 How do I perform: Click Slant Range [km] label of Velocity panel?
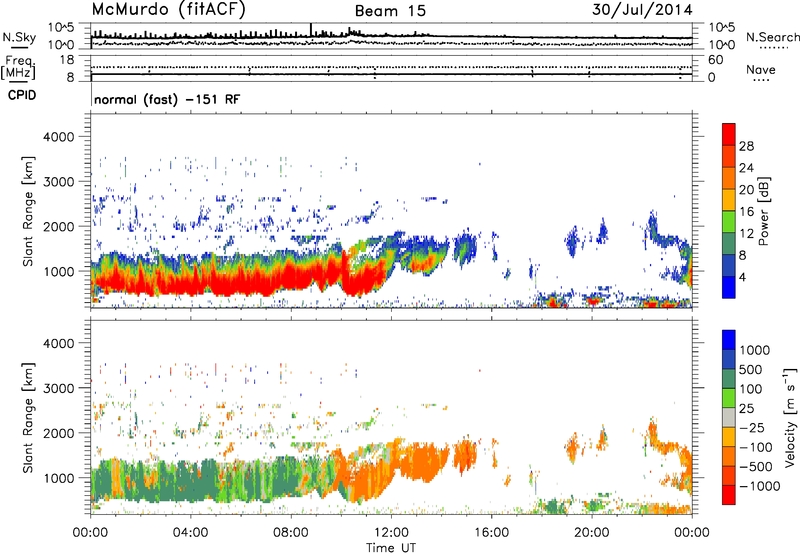(x=28, y=418)
